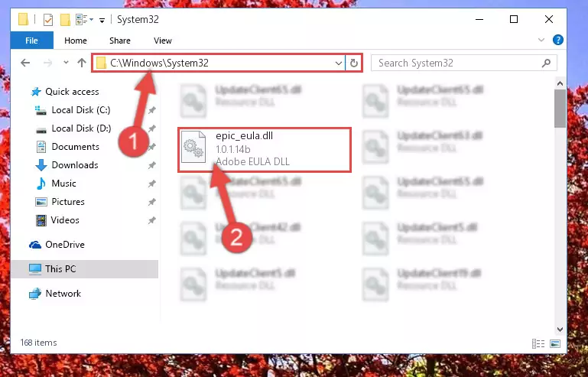Open the File ribbon tab

pyautogui.click(x=32, y=41)
